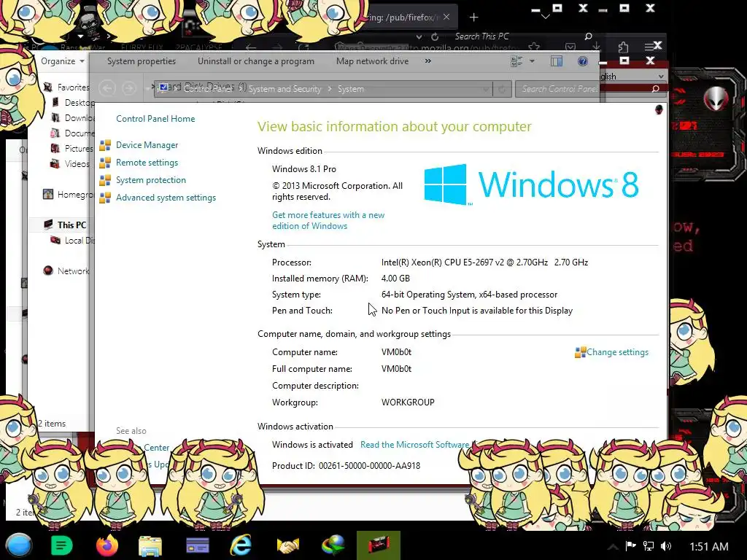
Task: Open the Organize dropdown menu
Action: tap(63, 61)
